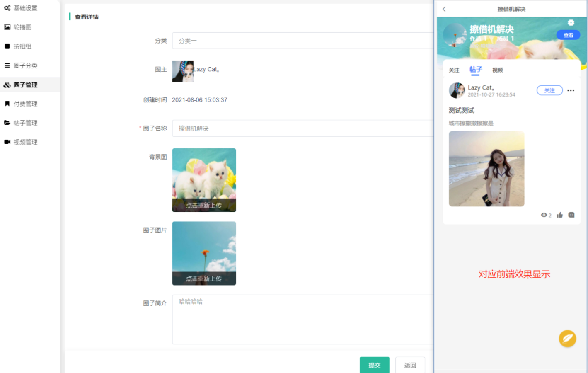Click the three-dot more options icon

point(571,90)
